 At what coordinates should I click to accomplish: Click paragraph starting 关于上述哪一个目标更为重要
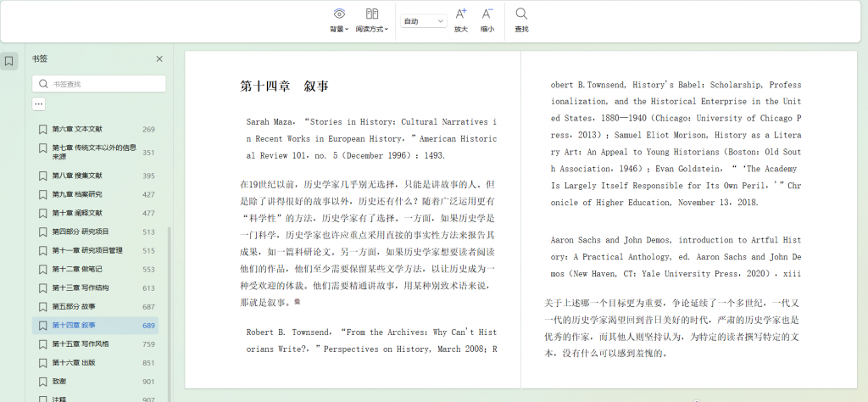(672, 328)
